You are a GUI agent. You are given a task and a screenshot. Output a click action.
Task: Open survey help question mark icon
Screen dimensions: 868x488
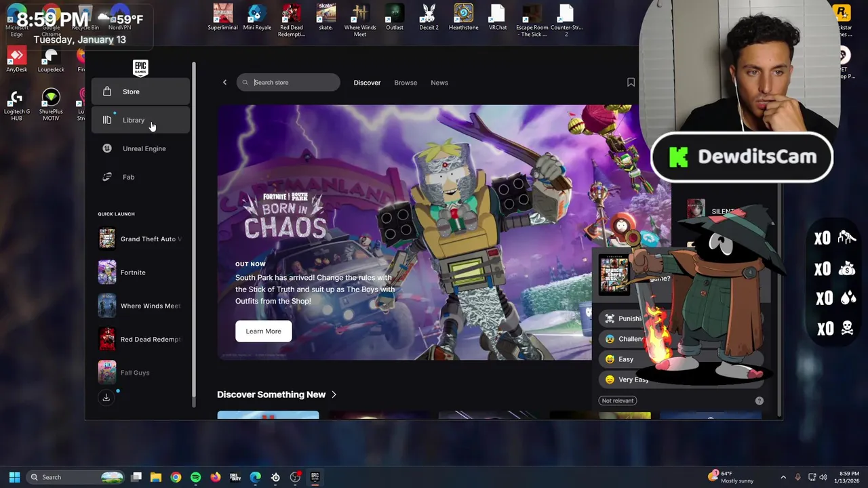click(x=759, y=401)
